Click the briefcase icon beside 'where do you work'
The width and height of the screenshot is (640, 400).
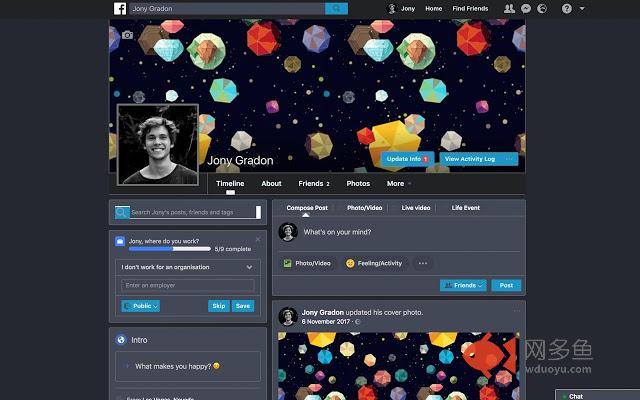click(x=120, y=241)
